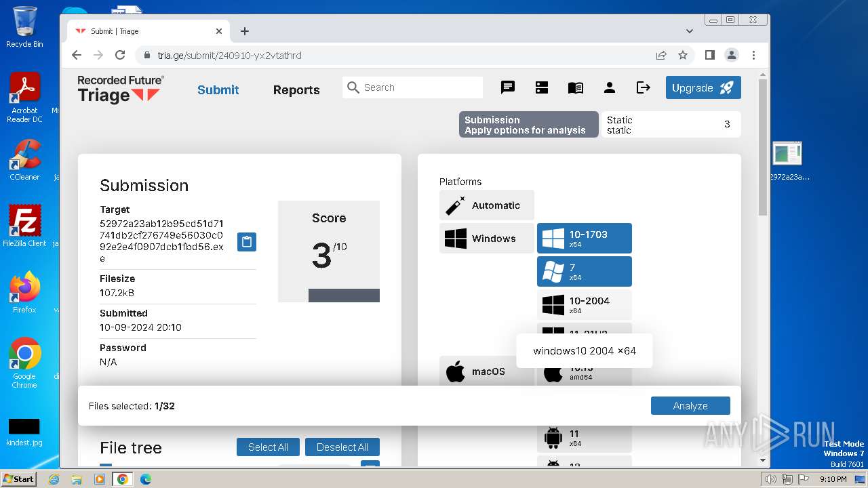Open the Submit page link
Viewport: 868px width, 488px height.
pyautogui.click(x=218, y=89)
